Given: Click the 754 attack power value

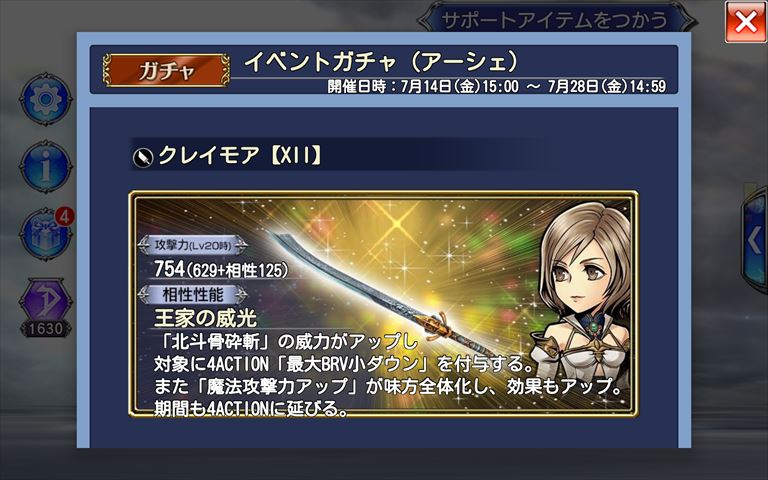Looking at the screenshot, I should (x=169, y=269).
